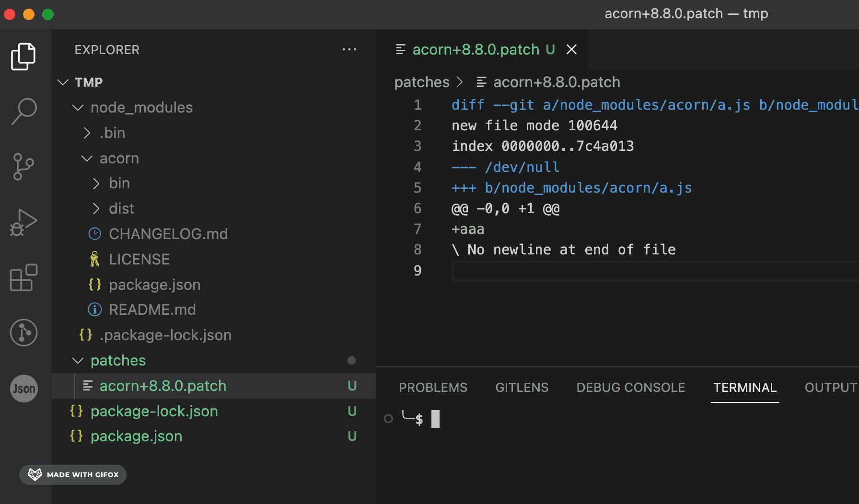
Task: Open the Extensions view
Action: coord(23,277)
